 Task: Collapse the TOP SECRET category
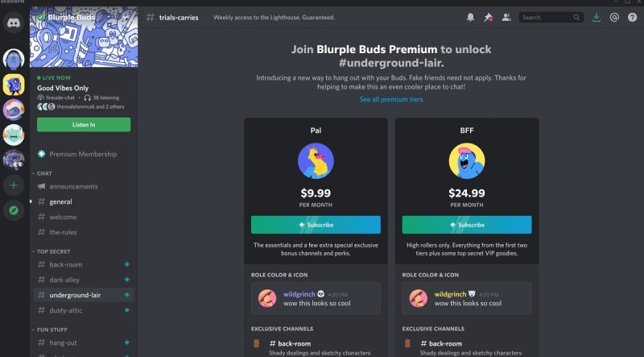click(52, 251)
